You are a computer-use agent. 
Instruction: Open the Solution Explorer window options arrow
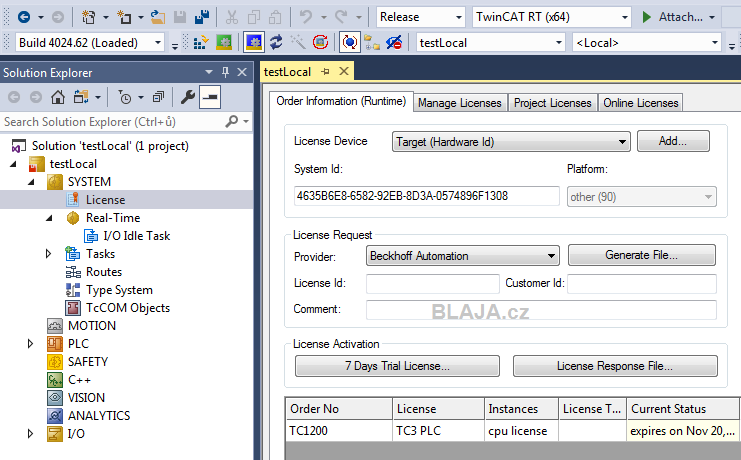tap(209, 72)
